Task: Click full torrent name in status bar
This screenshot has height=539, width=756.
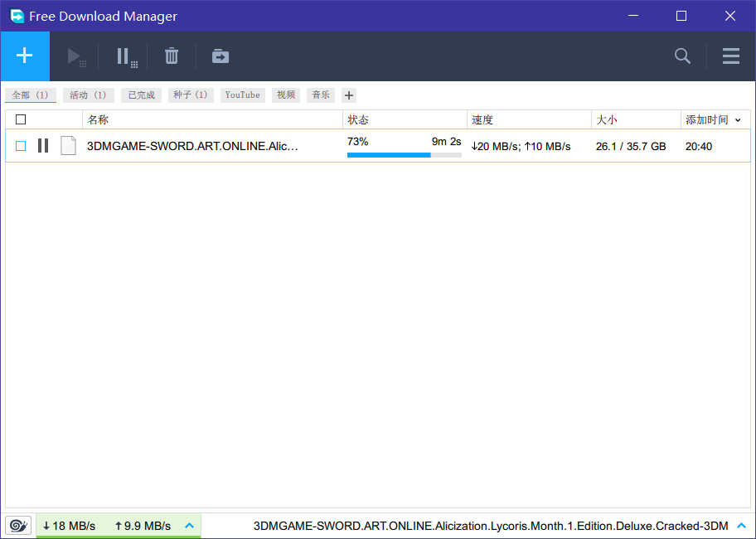Action: (x=491, y=526)
